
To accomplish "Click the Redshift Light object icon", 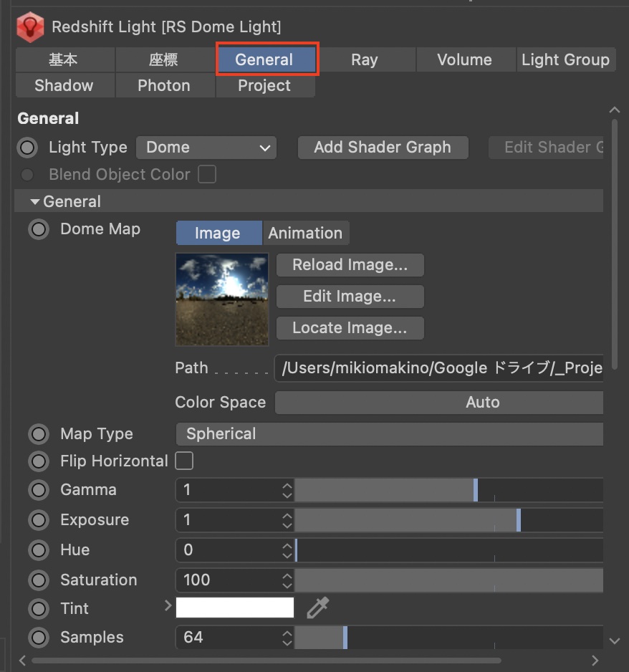I will [x=30, y=27].
